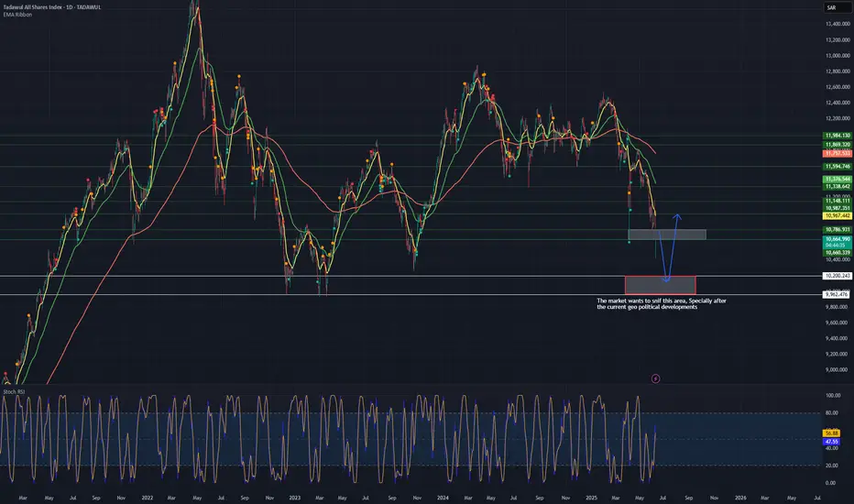This screenshot has height=504, width=854.
Task: Select the Stoch RSI indicator legend
Action: (14, 392)
